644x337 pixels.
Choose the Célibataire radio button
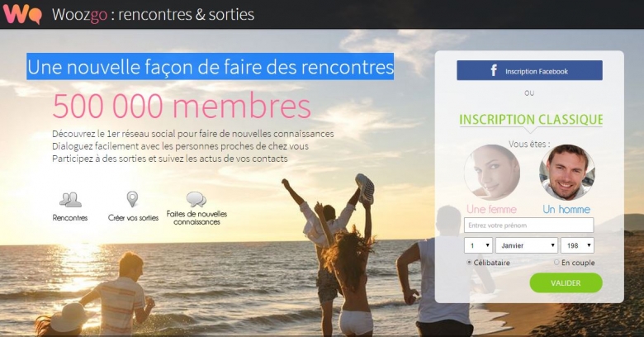click(x=469, y=262)
